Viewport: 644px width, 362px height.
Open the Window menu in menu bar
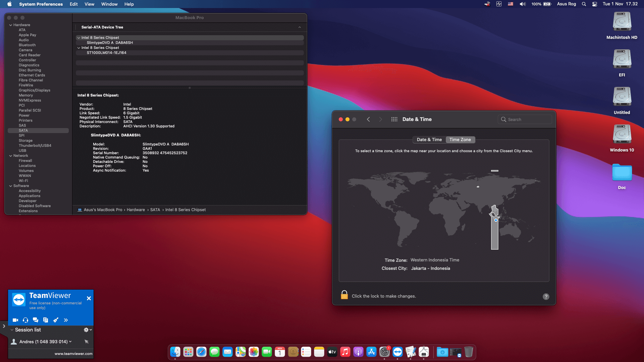[x=109, y=4]
